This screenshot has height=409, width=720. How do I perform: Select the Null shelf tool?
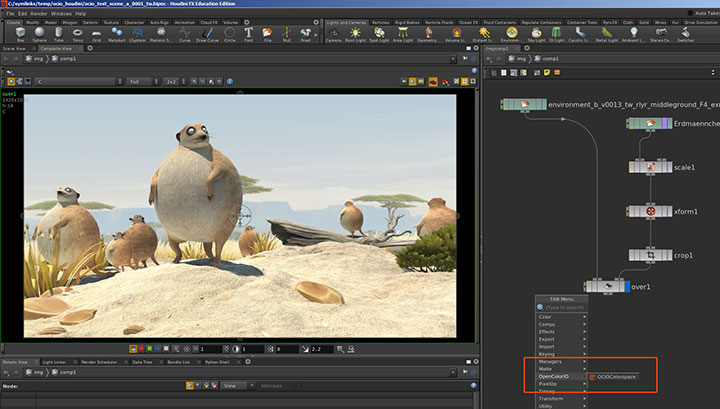tap(287, 34)
